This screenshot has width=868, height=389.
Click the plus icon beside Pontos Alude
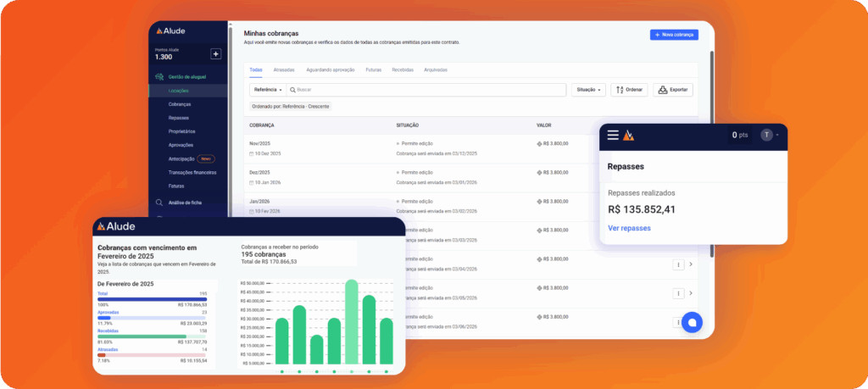pos(215,54)
